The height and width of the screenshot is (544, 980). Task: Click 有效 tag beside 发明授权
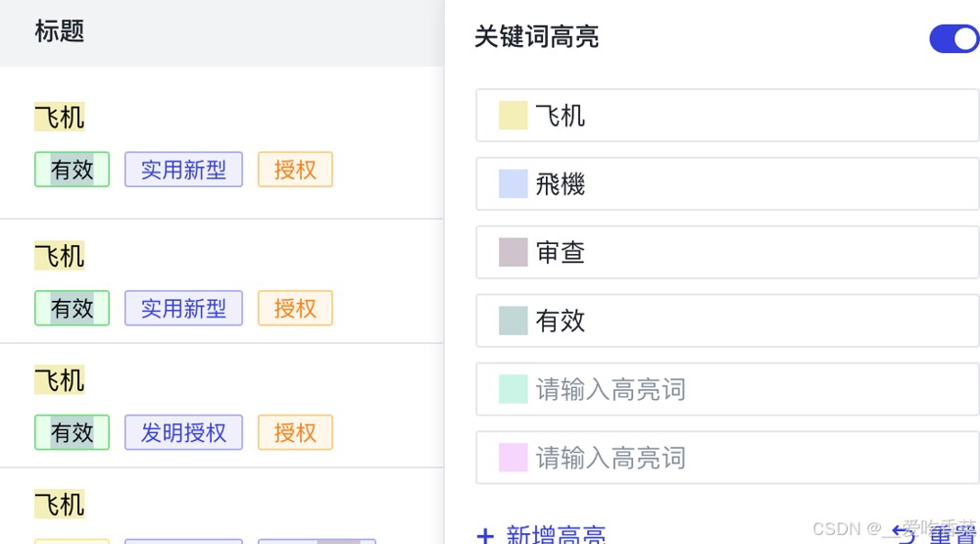click(x=72, y=432)
